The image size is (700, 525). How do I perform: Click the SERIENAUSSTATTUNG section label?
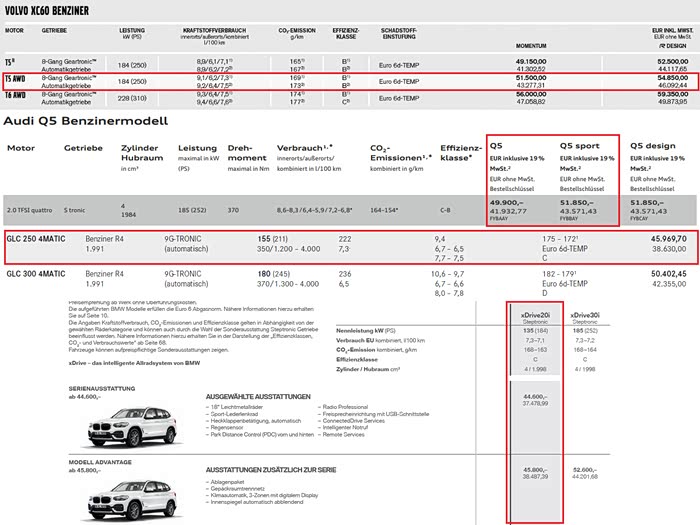[102, 388]
